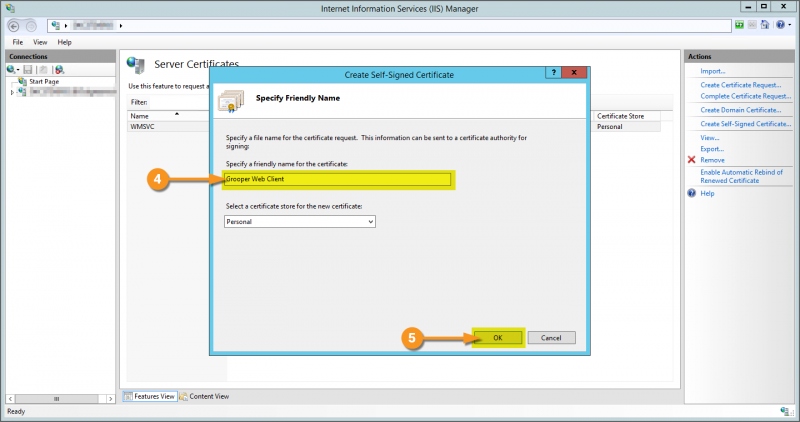Click the Server Certificates page icon

pyautogui.click(x=136, y=65)
